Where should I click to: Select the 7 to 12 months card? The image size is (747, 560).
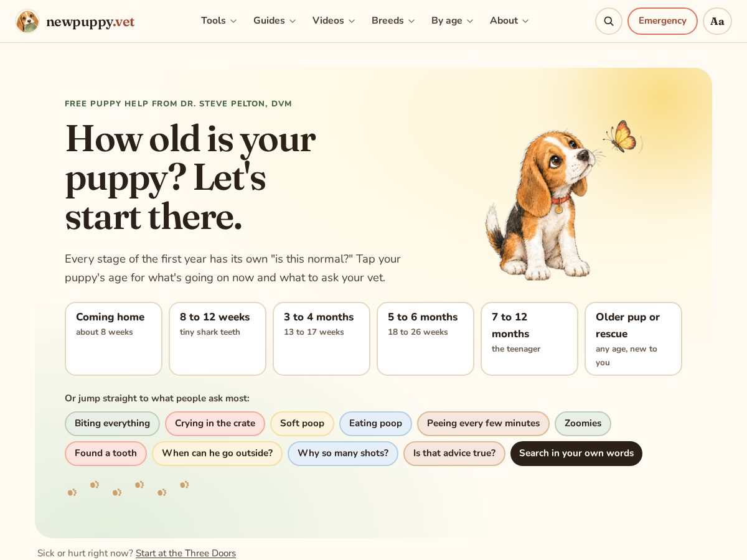pos(529,338)
